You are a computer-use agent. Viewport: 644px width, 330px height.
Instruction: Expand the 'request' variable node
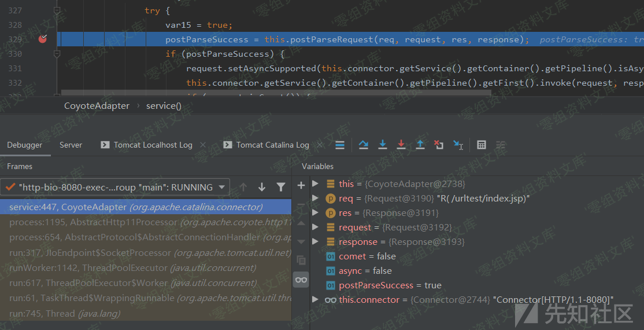tap(315, 227)
